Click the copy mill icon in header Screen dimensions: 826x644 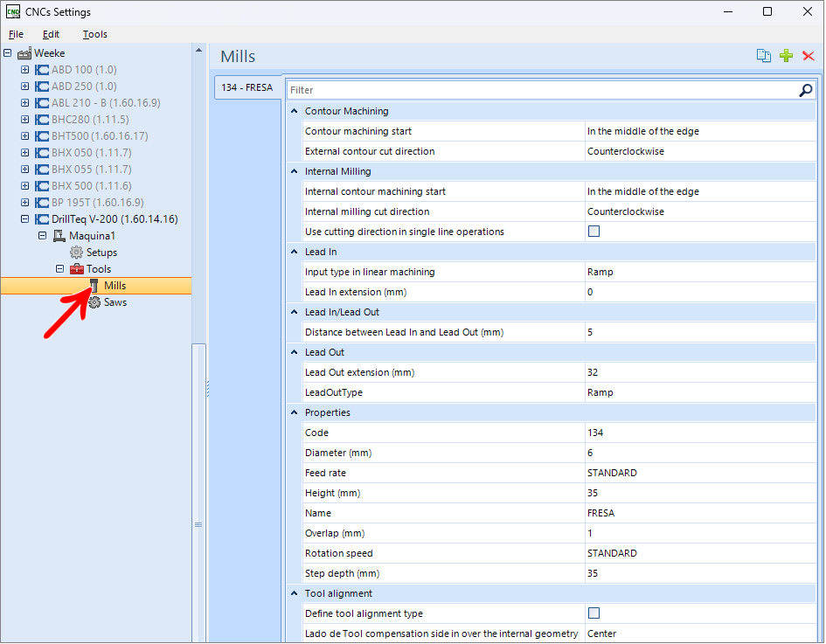(x=763, y=56)
